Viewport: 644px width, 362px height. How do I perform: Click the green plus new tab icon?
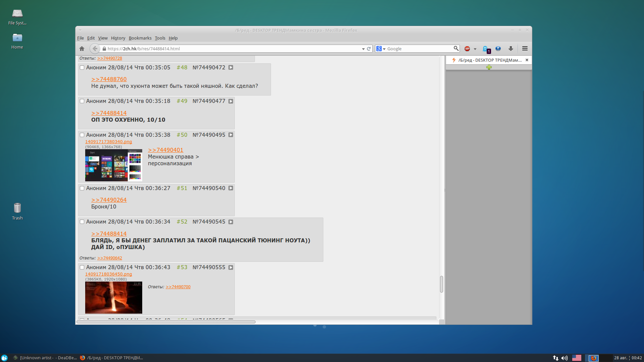click(x=489, y=67)
